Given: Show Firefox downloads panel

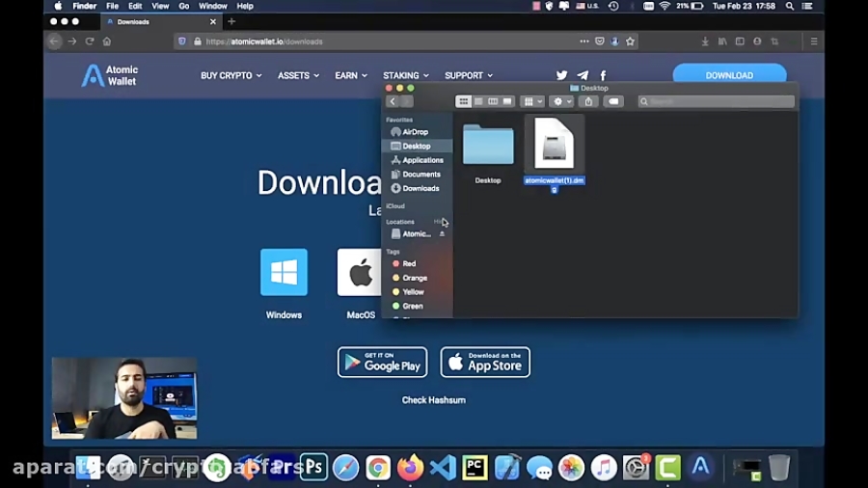Looking at the screenshot, I should (705, 41).
